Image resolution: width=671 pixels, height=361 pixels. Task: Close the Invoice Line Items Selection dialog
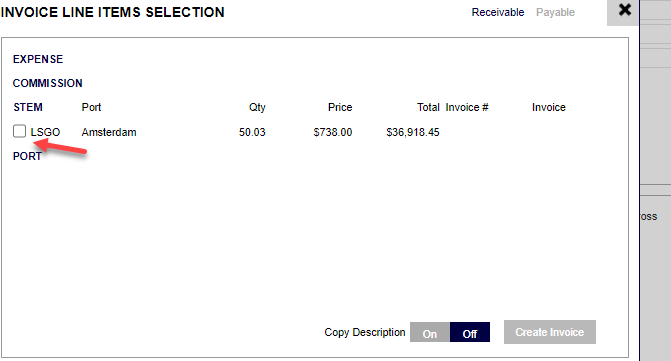click(x=624, y=10)
